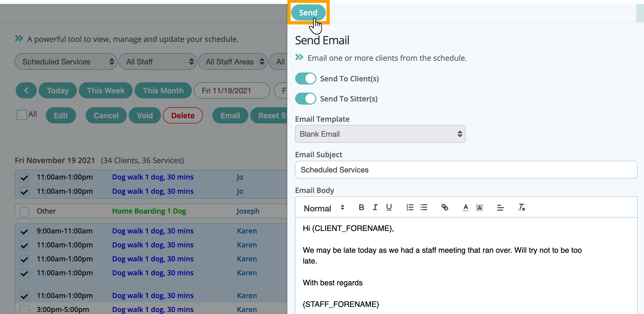Click the Email button in toolbar

pos(230,116)
